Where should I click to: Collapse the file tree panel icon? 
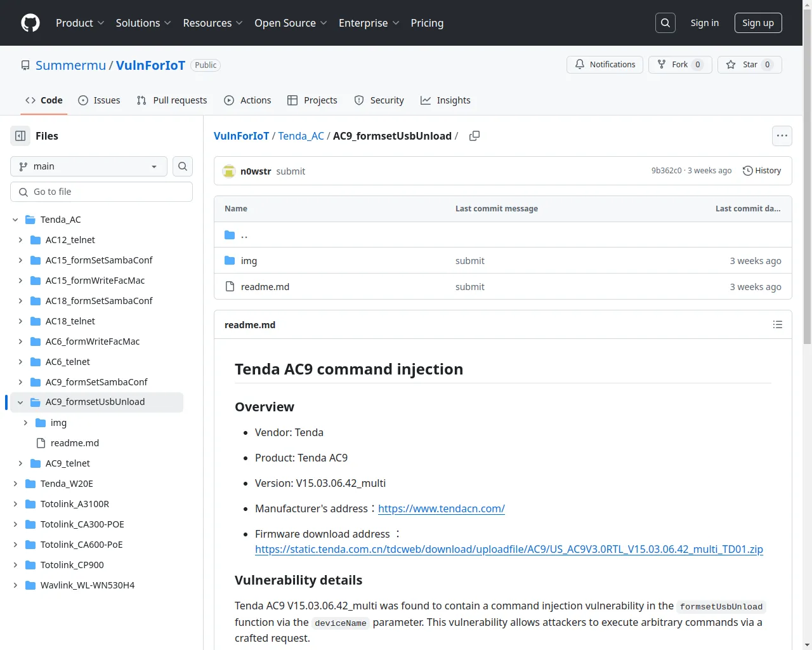[x=20, y=136]
